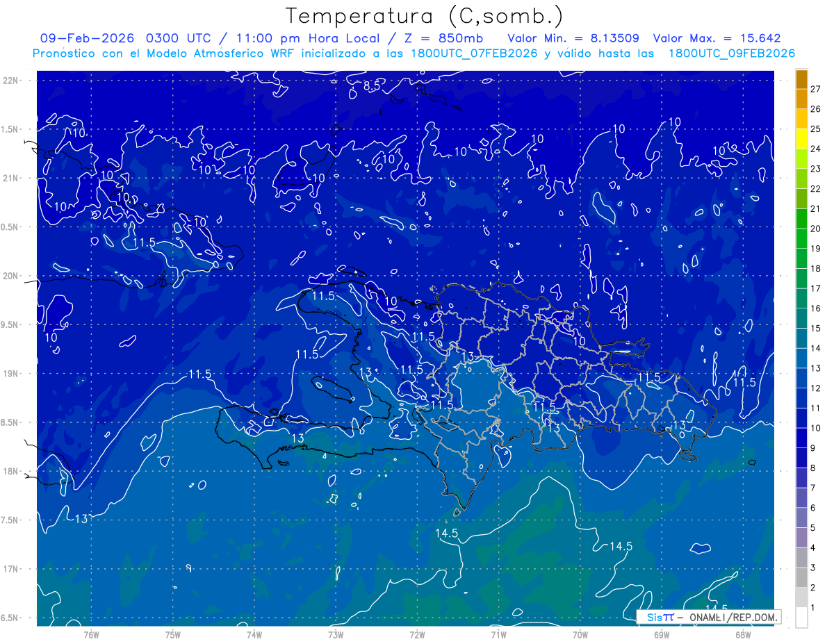The width and height of the screenshot is (834, 644).
Task: Select the validity stamp "1800UTC_09FEB2026"
Action: pos(731,53)
